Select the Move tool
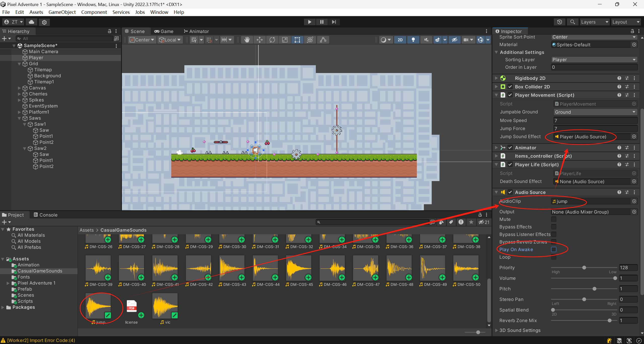The image size is (644, 344). [x=259, y=40]
